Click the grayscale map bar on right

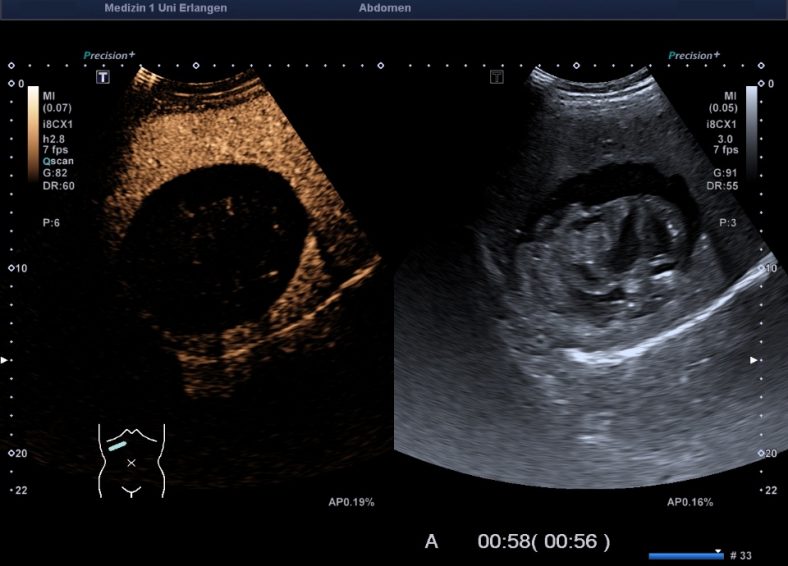pos(751,132)
